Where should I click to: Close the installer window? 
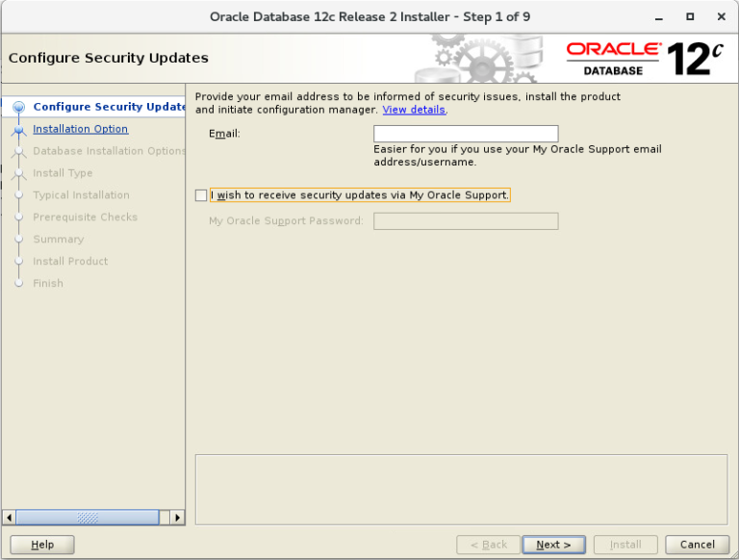pyautogui.click(x=721, y=17)
